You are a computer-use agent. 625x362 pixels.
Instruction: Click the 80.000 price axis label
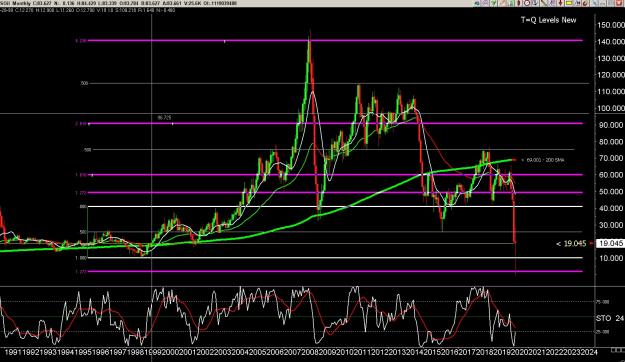(x=612, y=142)
